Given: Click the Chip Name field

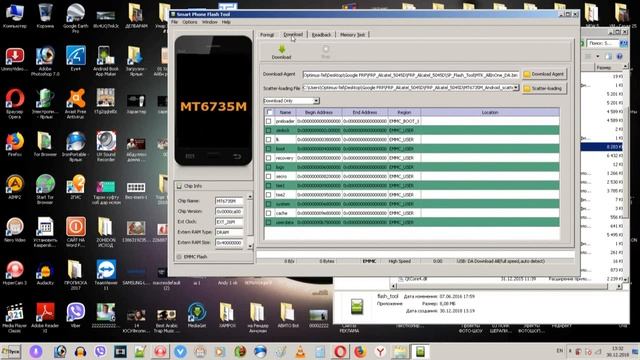Looking at the screenshot, I should pos(229,201).
